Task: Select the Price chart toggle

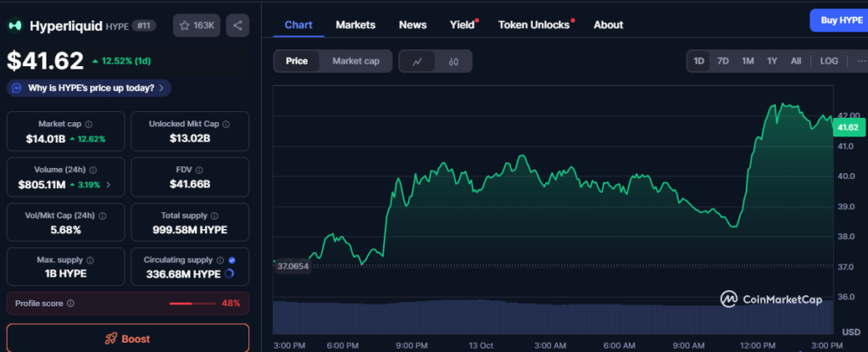Action: tap(297, 61)
